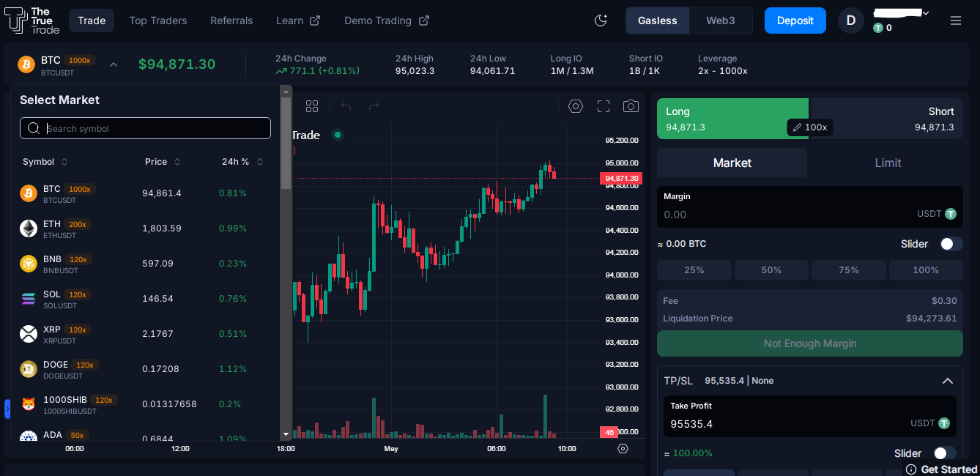Image resolution: width=980 pixels, height=476 pixels.
Task: Click the Get Started info icon
Action: point(911,469)
